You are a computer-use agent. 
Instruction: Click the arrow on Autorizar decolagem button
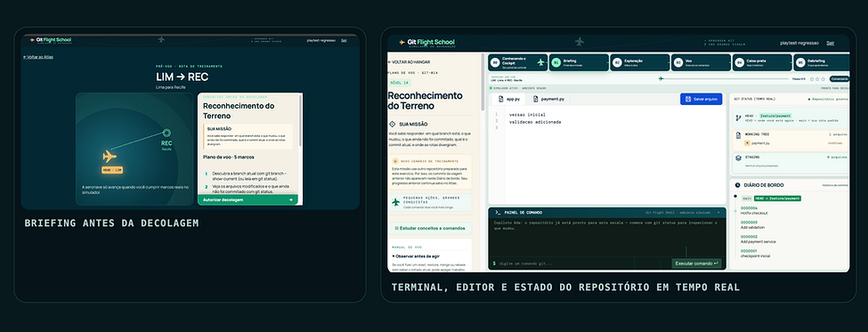pyautogui.click(x=290, y=199)
